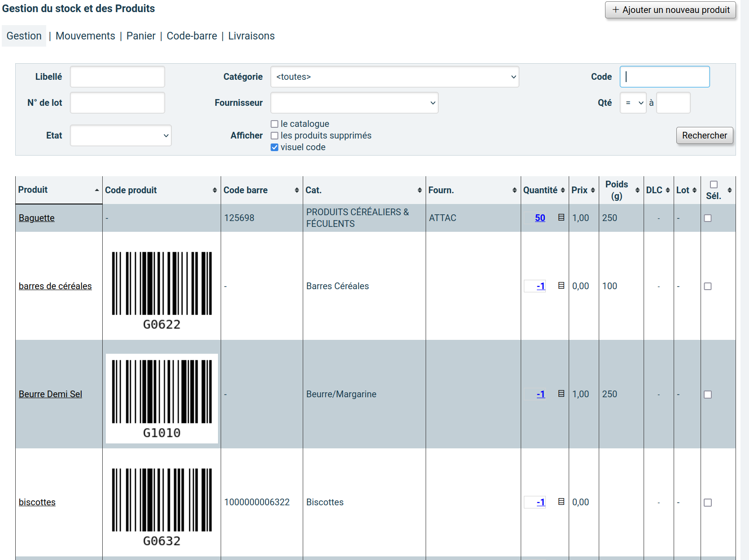Click the -1 quantity for Beurre Demi Sel

541,394
